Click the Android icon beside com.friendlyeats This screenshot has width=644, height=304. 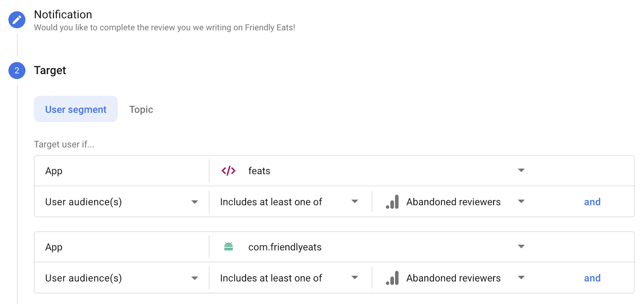coord(228,246)
